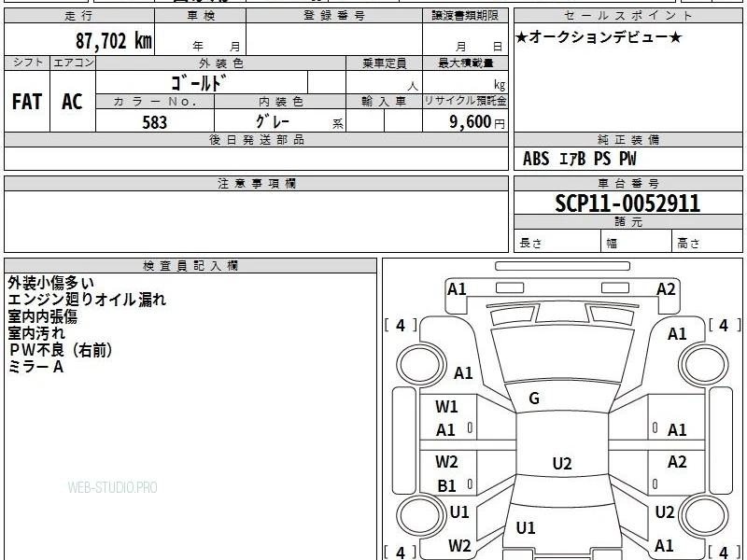This screenshot has height=560, width=747.
Task: Select the 長さ dimension label
Action: tap(530, 244)
